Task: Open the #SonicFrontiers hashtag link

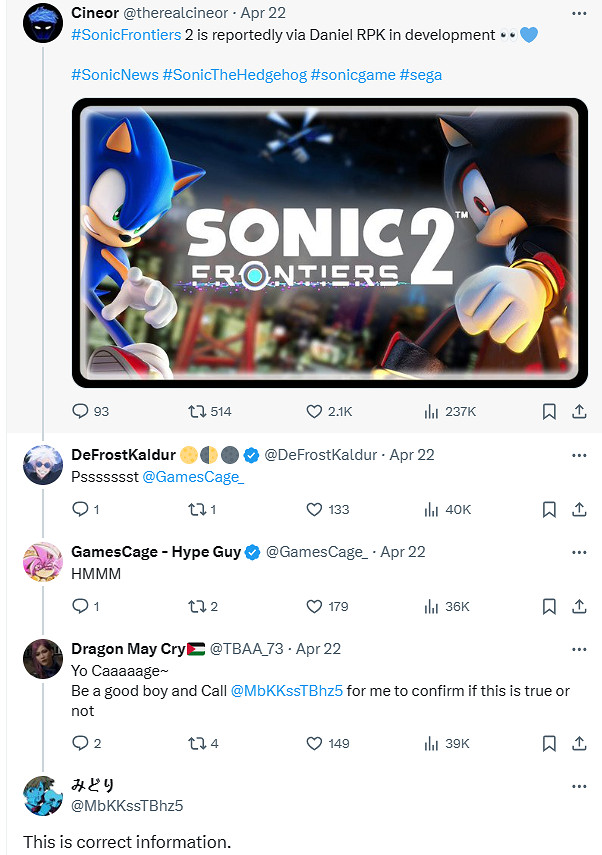Action: [x=126, y=35]
